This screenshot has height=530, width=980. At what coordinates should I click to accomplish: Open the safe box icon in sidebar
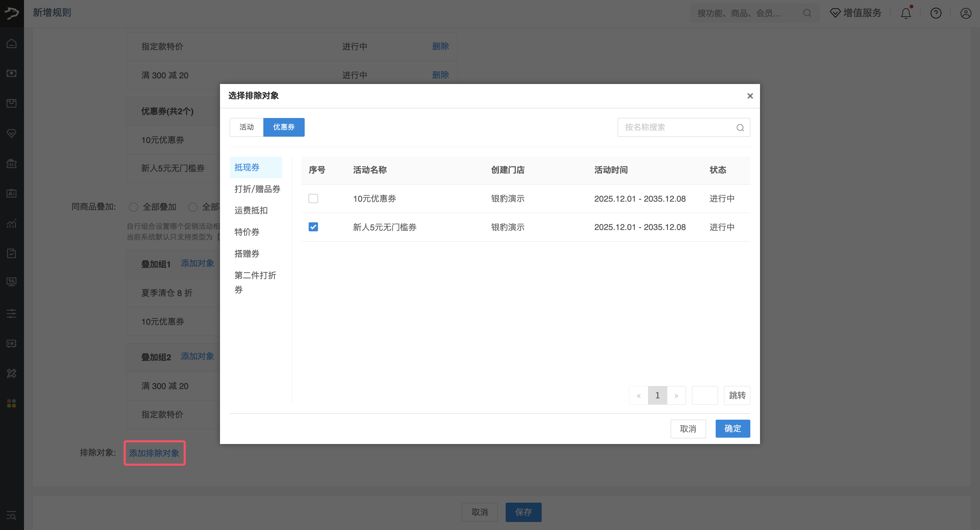[12, 344]
